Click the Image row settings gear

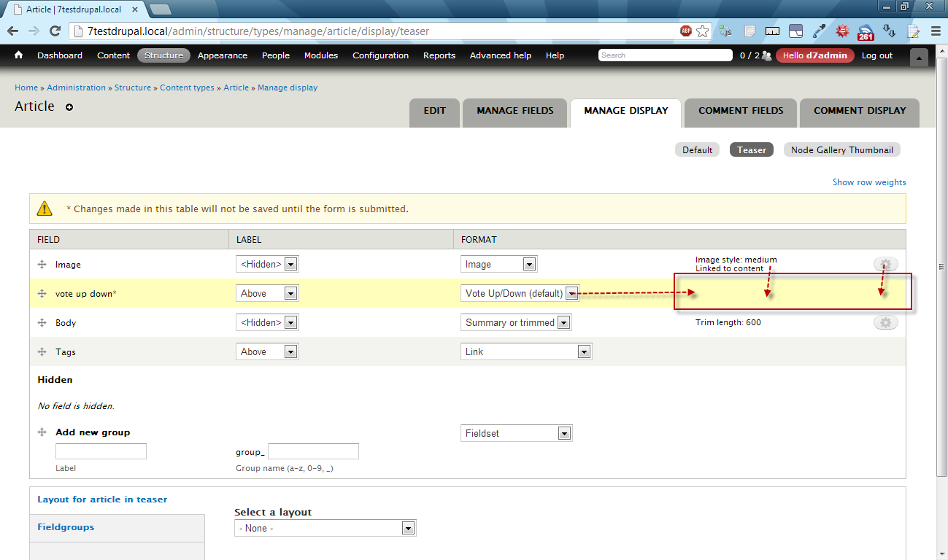tap(885, 264)
